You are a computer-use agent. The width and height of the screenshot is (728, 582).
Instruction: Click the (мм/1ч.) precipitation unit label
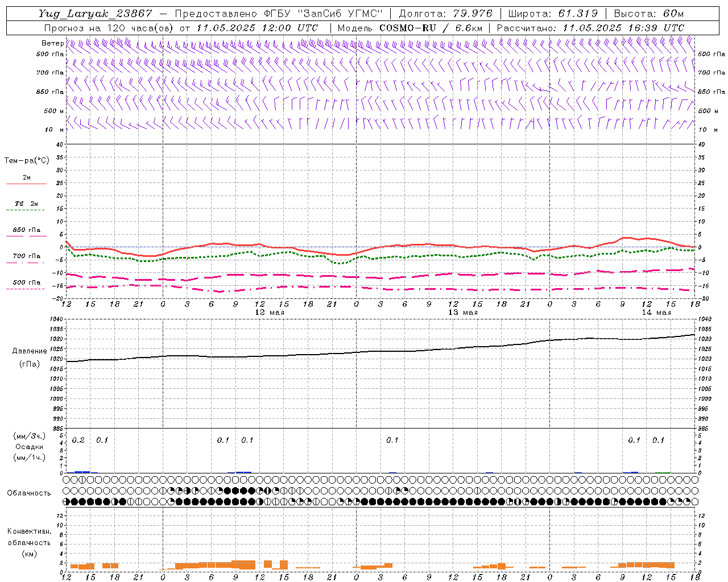coord(29,457)
